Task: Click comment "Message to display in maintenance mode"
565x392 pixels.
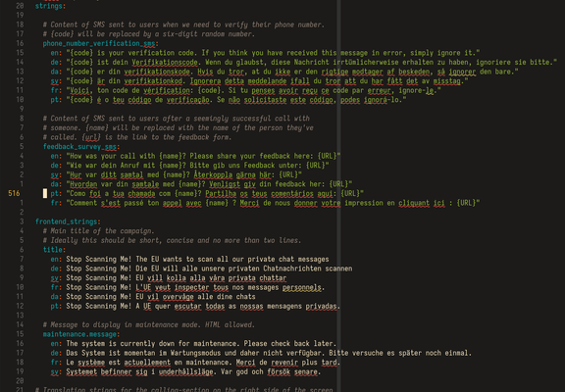Action: tap(149, 325)
